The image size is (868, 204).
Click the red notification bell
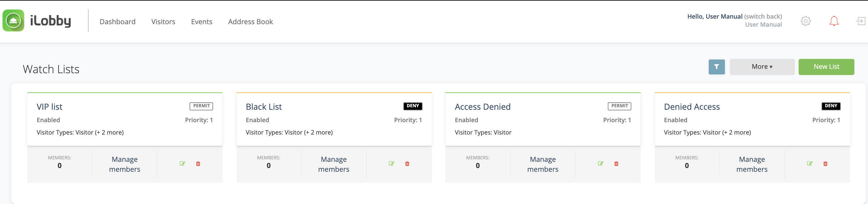coord(834,21)
